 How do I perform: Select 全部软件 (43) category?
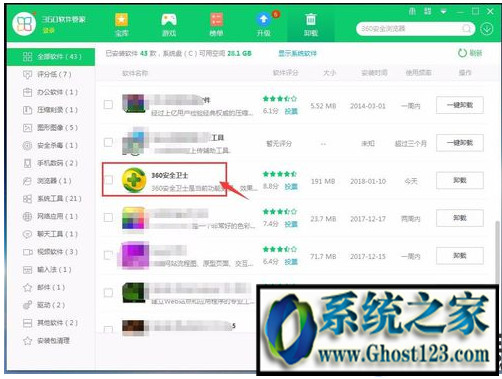(x=51, y=56)
